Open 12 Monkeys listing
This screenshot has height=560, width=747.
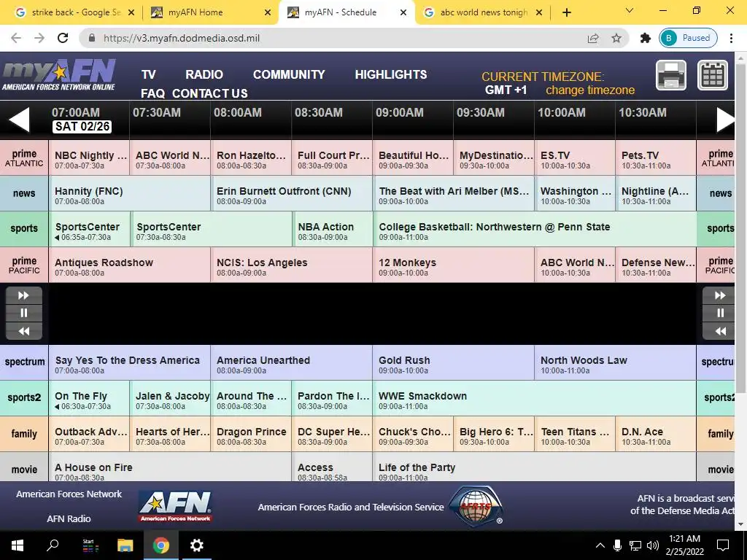pyautogui.click(x=454, y=265)
